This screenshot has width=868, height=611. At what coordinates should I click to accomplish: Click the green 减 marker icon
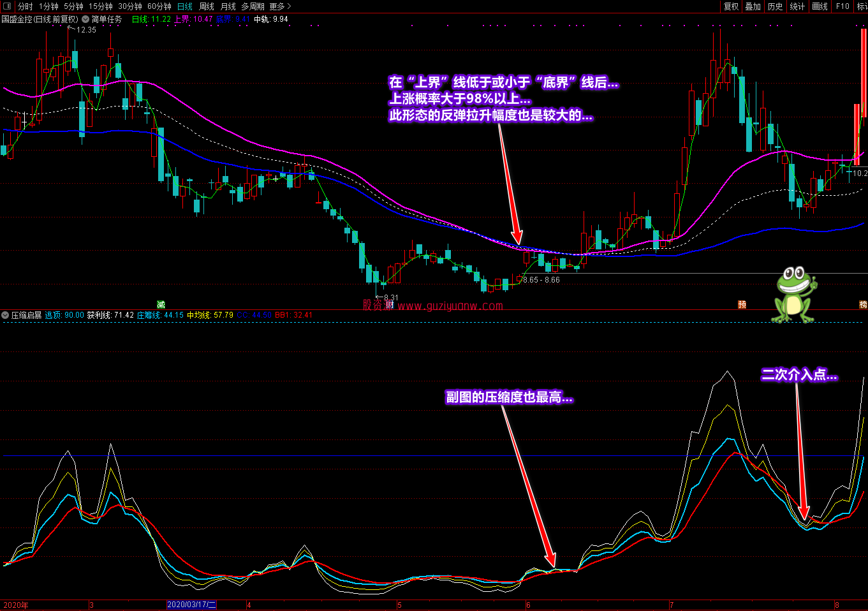[161, 305]
